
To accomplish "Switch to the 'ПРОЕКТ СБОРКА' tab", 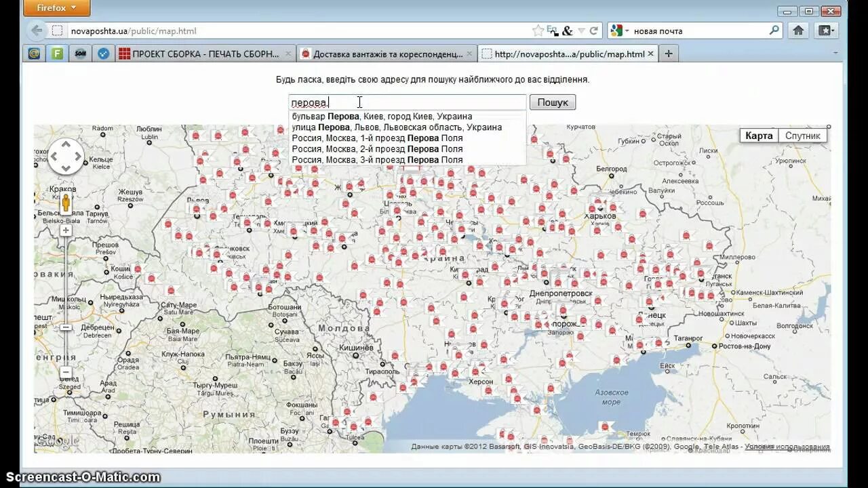I will 205,54.
